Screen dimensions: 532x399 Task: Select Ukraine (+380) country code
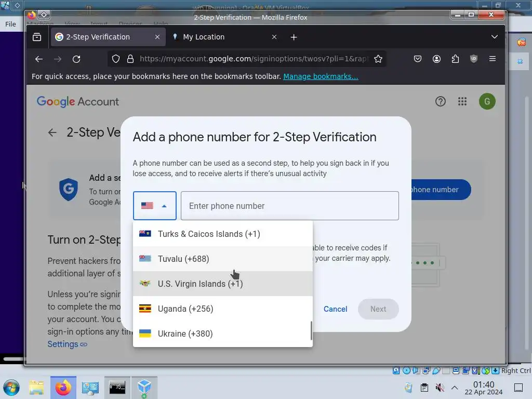222,334
